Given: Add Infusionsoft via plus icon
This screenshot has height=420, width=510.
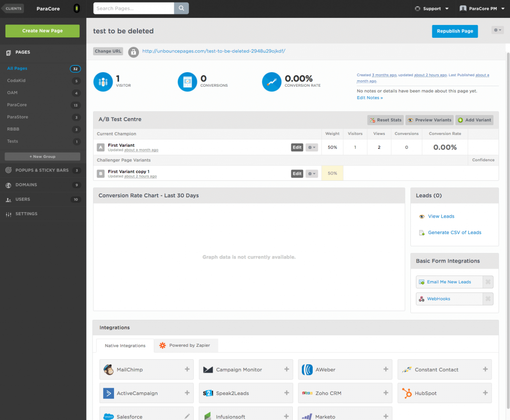Looking at the screenshot, I should click(x=286, y=417).
